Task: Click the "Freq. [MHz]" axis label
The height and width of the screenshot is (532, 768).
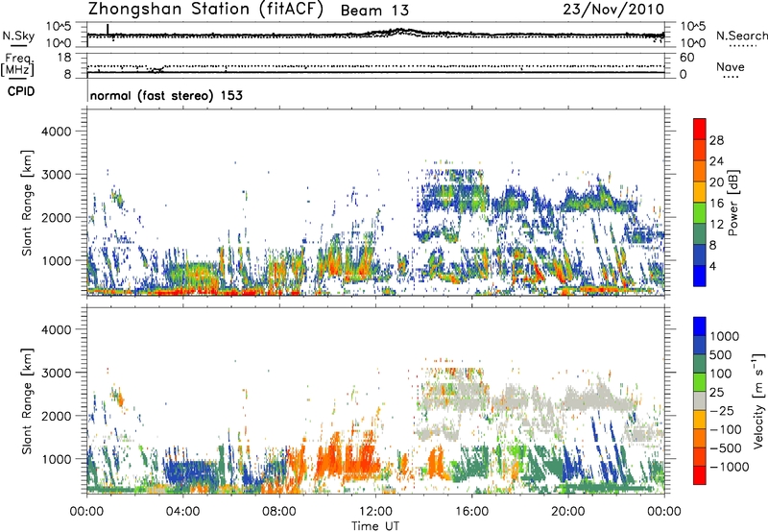Action: click(x=17, y=64)
